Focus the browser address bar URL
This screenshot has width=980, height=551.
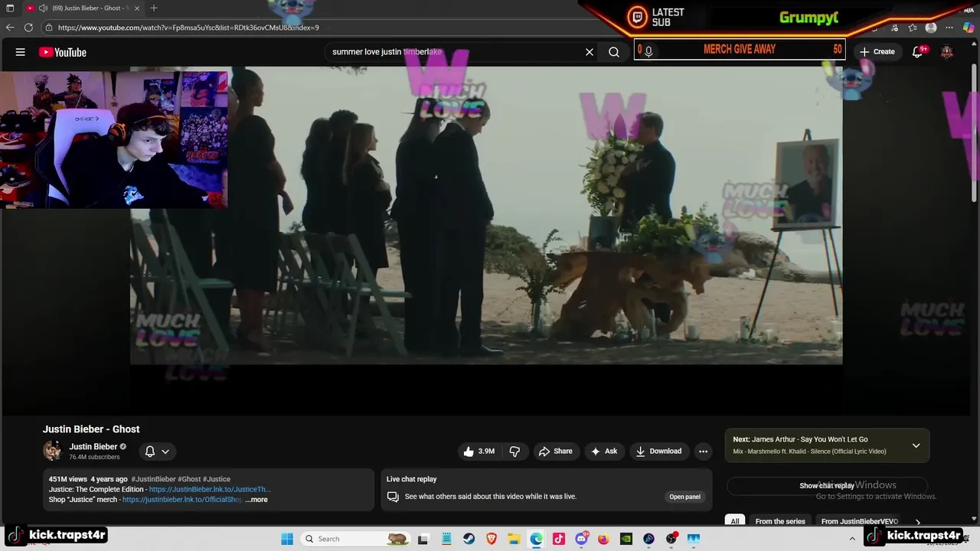[x=188, y=28]
